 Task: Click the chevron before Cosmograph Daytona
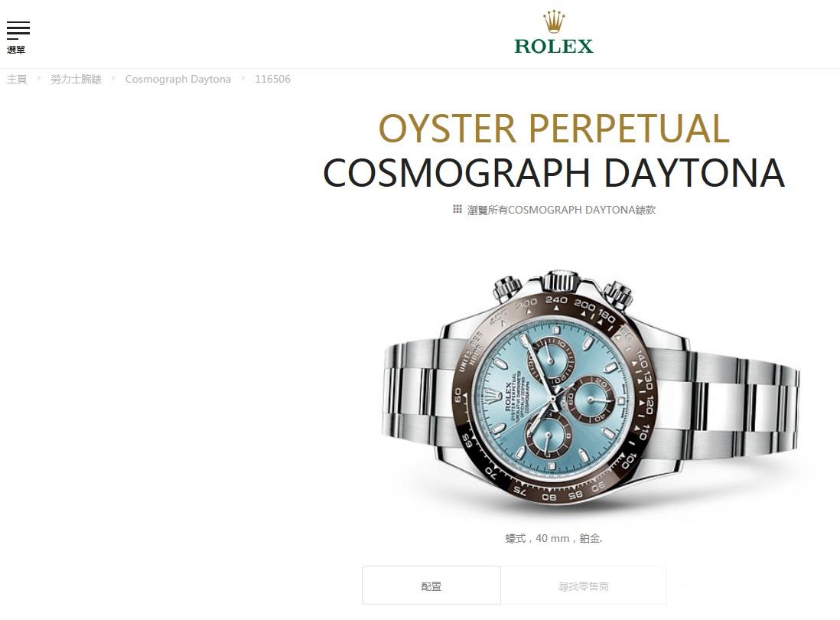(113, 78)
